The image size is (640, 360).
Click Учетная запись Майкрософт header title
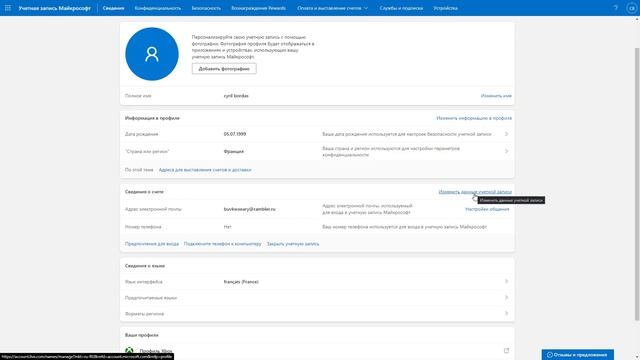(54, 8)
